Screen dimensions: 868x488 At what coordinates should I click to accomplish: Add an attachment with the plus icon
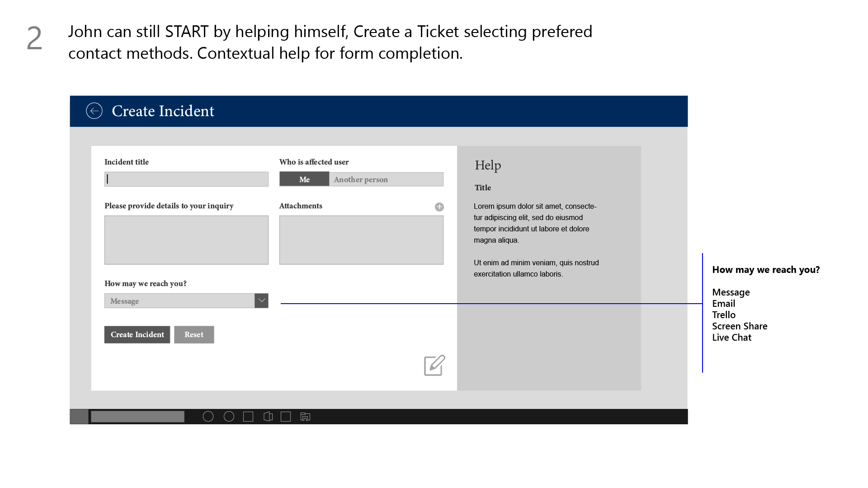(439, 207)
